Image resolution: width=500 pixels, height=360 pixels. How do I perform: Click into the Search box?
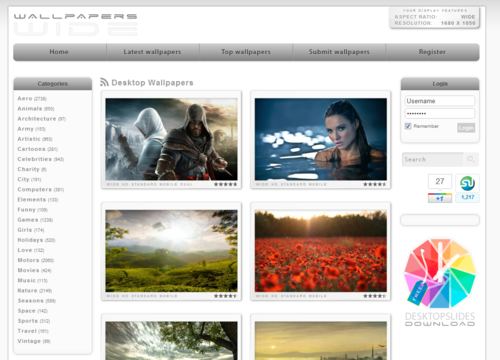(x=433, y=159)
